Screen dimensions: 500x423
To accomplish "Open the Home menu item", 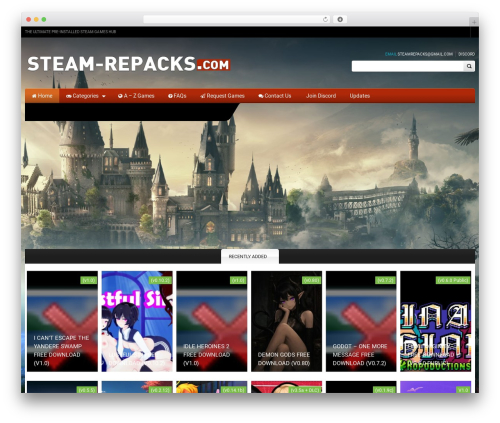I will tap(42, 96).
